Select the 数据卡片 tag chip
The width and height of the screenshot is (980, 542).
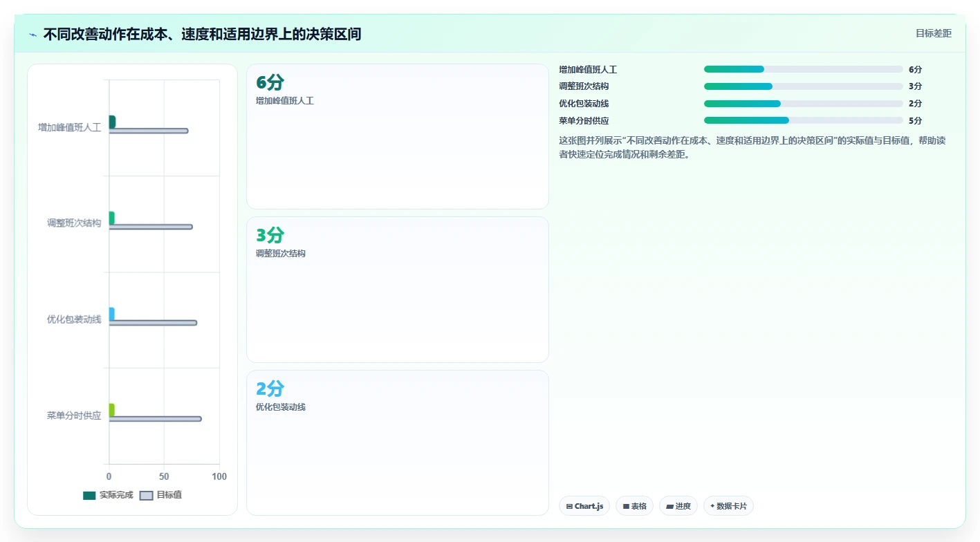pyautogui.click(x=728, y=506)
